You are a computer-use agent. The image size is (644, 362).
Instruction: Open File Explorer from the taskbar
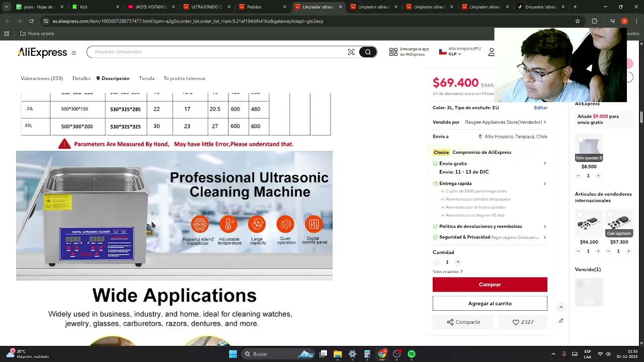point(338,354)
